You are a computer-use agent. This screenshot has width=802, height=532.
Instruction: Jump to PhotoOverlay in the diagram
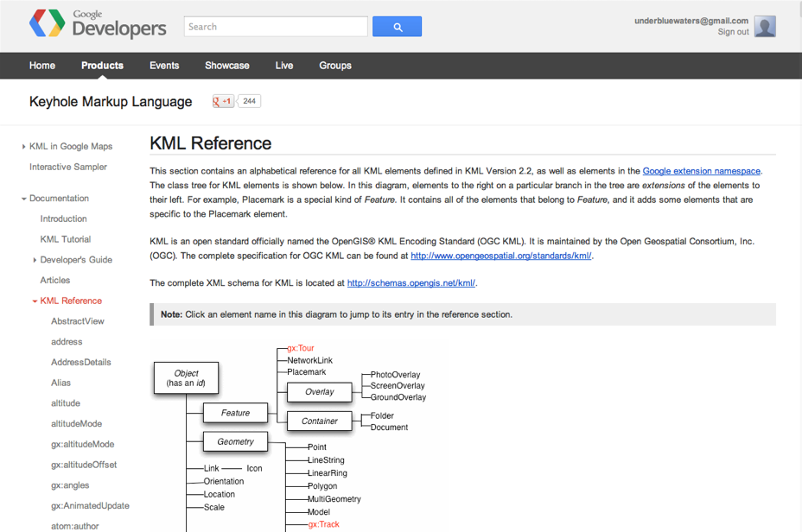tap(395, 375)
